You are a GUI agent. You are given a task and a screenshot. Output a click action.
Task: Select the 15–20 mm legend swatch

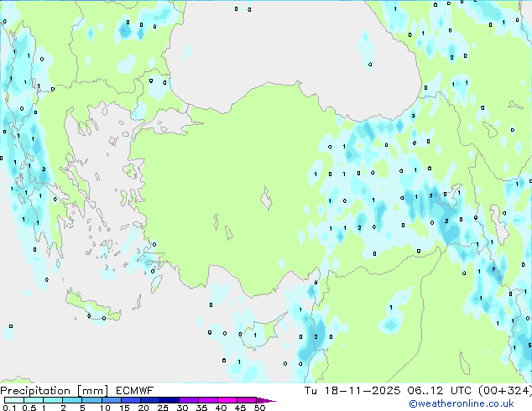click(x=130, y=400)
